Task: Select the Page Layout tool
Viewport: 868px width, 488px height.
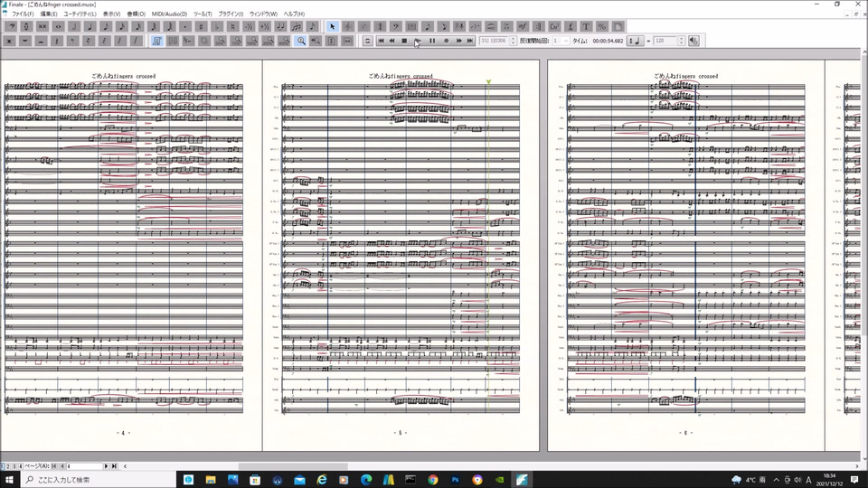Action: pyautogui.click(x=618, y=26)
